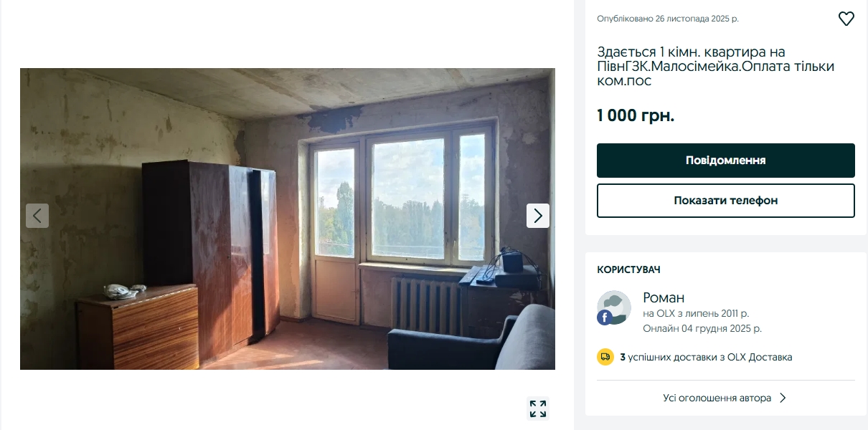Add listing to favorites with heart icon
Viewport: 868px width, 430px height.
[846, 19]
